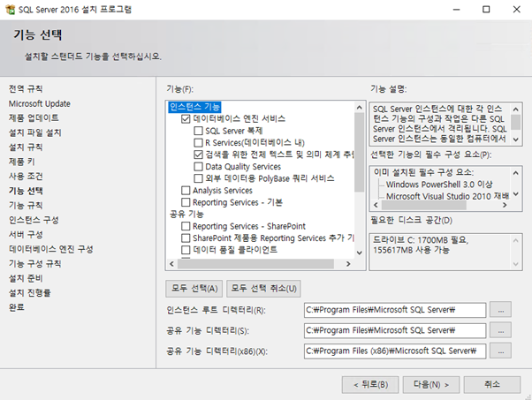This screenshot has height=400, width=532.
Task: Click the 설치 진행률 step in sidebar
Action: coord(29,293)
